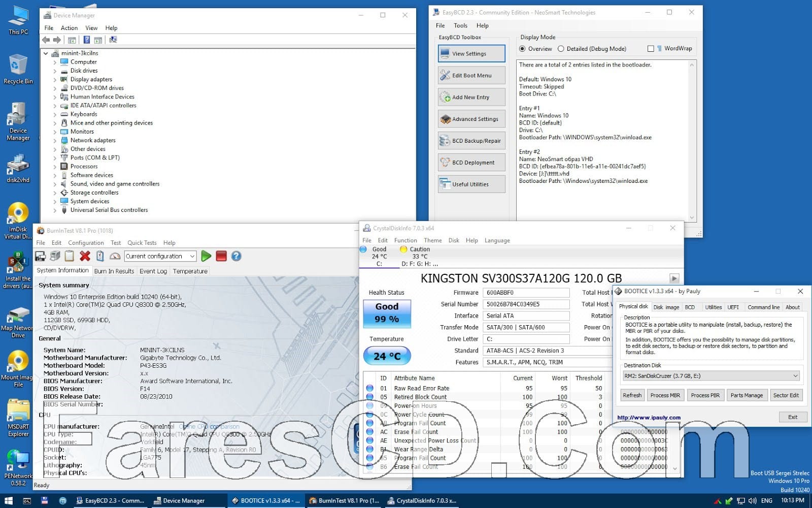
Task: Select the Overview display mode radio button
Action: (x=522, y=49)
